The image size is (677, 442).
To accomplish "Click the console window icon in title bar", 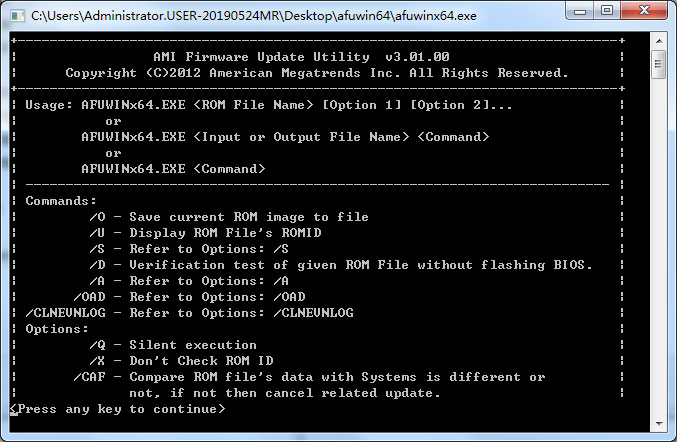I will 17,15.
